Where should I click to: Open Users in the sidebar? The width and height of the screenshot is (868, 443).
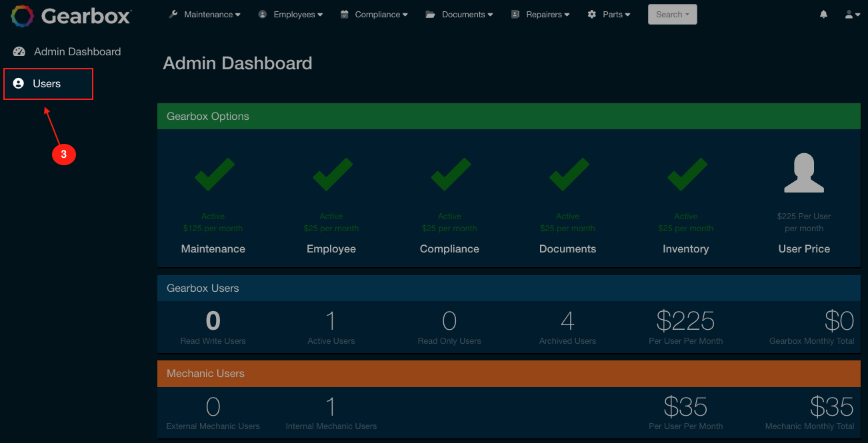[48, 84]
